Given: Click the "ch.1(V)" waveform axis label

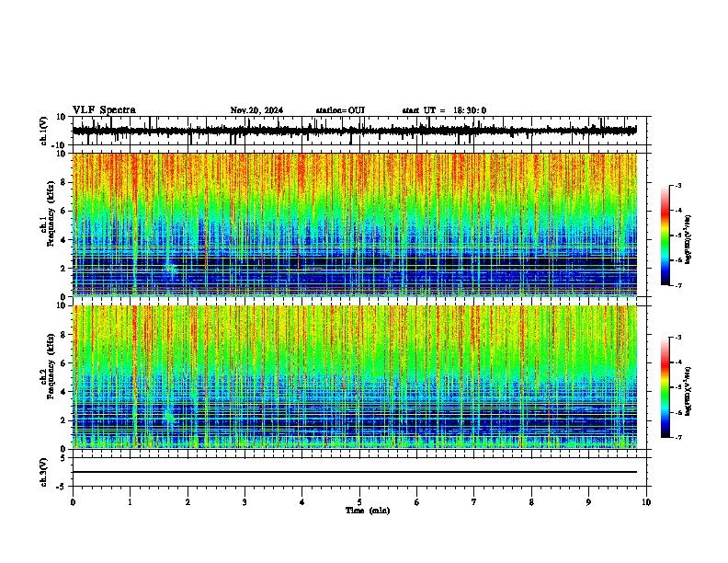Looking at the screenshot, I should coord(44,131).
